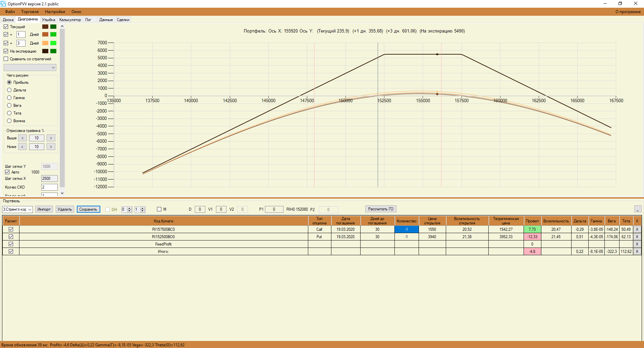The image size is (644, 348).
Task: Click the left panel scroll down arrow
Action: (62, 193)
